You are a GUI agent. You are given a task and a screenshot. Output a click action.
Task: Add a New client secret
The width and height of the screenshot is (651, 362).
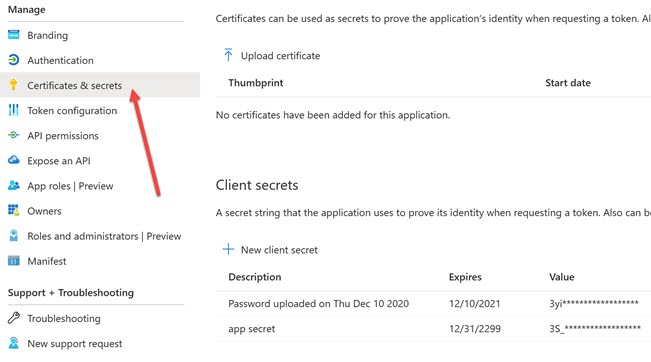click(270, 250)
